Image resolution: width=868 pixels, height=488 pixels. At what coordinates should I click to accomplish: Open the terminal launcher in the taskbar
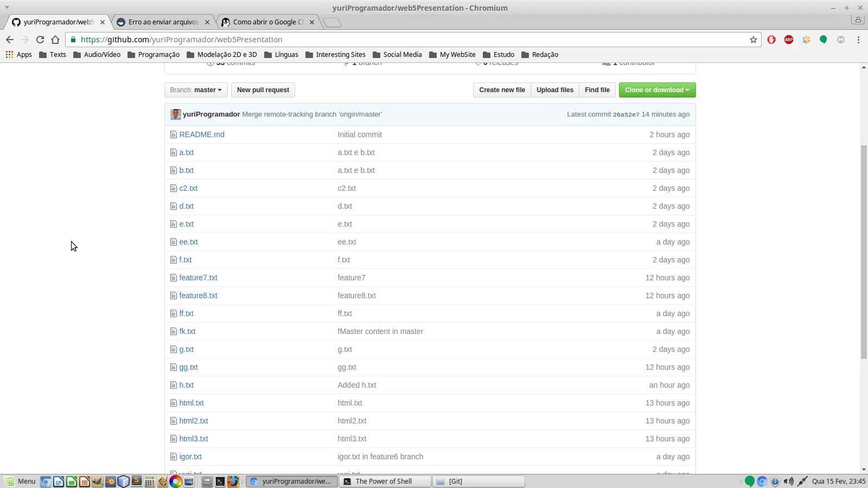pyautogui.click(x=220, y=481)
